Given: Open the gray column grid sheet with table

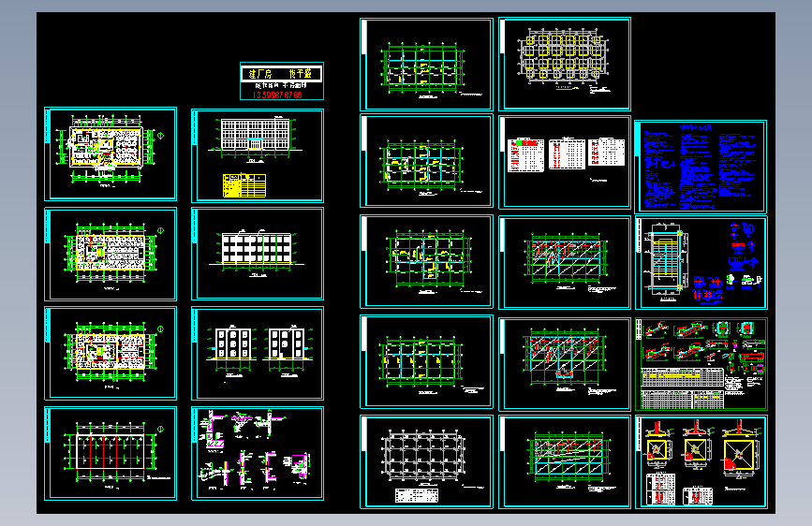Looking at the screenshot, I should pyautogui.click(x=426, y=461).
